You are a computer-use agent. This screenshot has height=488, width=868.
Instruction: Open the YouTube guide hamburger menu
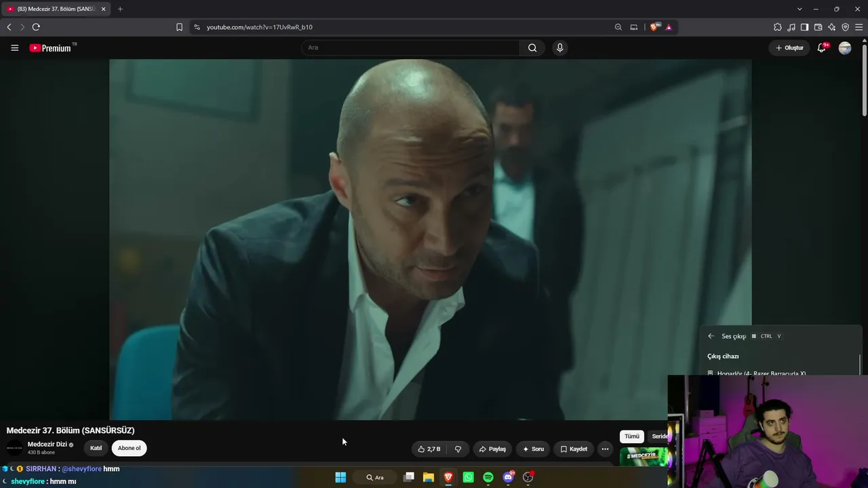15,48
